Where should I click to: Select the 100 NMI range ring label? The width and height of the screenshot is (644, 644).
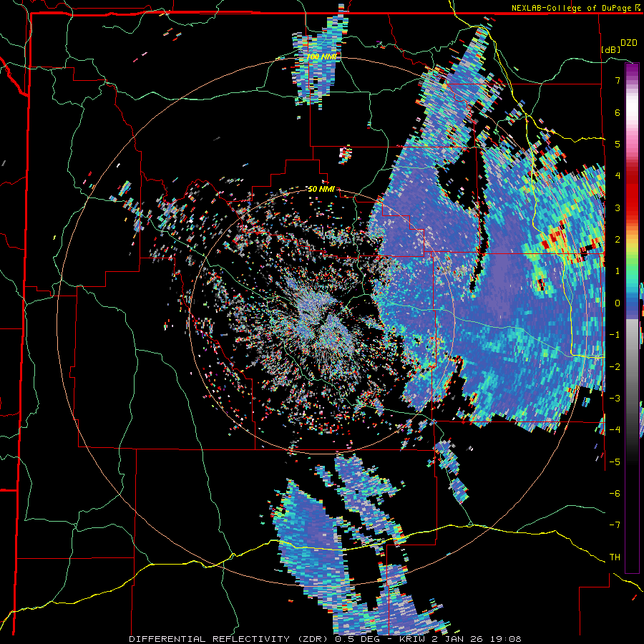click(321, 57)
